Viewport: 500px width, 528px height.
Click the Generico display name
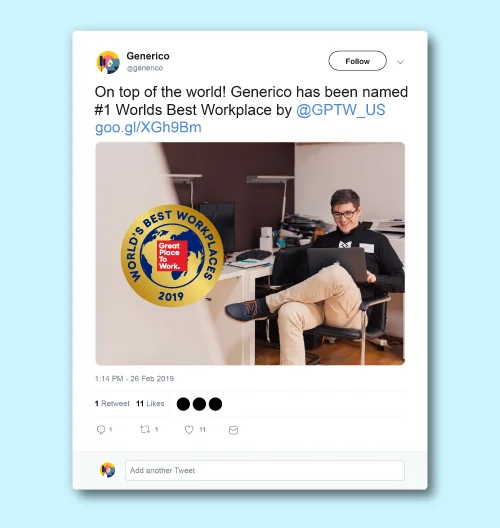pos(148,56)
